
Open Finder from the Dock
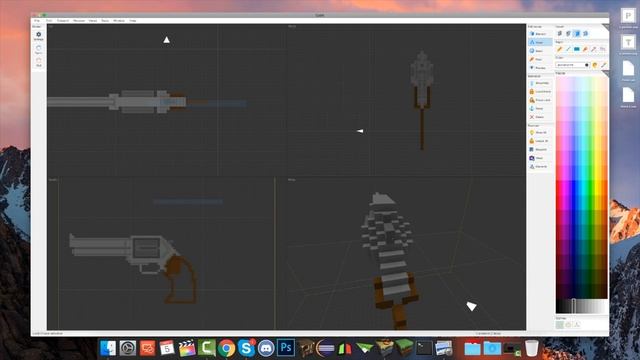point(108,348)
